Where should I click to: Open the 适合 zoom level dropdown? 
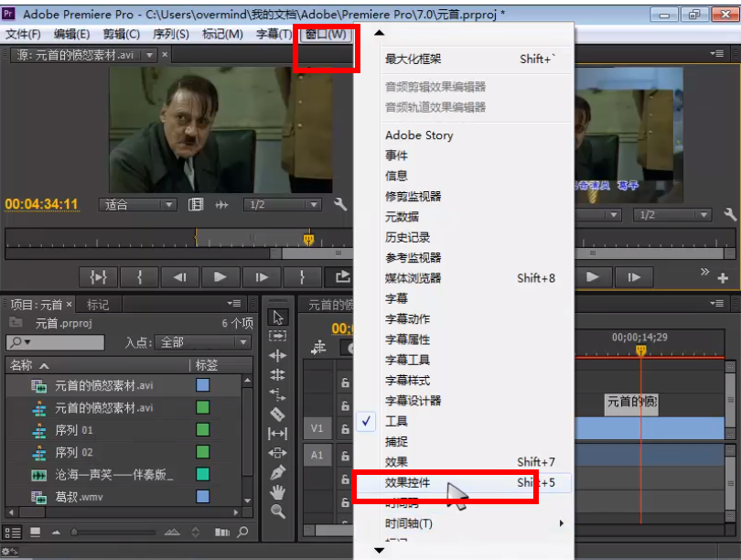(137, 204)
